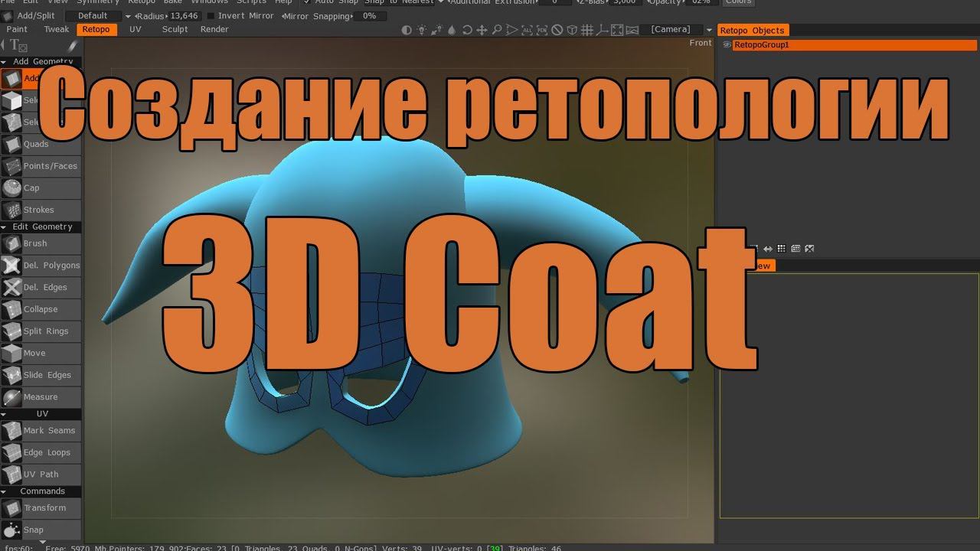Image resolution: width=980 pixels, height=551 pixels.
Task: Toggle the Auto Snap checkbox
Action: 307,2
